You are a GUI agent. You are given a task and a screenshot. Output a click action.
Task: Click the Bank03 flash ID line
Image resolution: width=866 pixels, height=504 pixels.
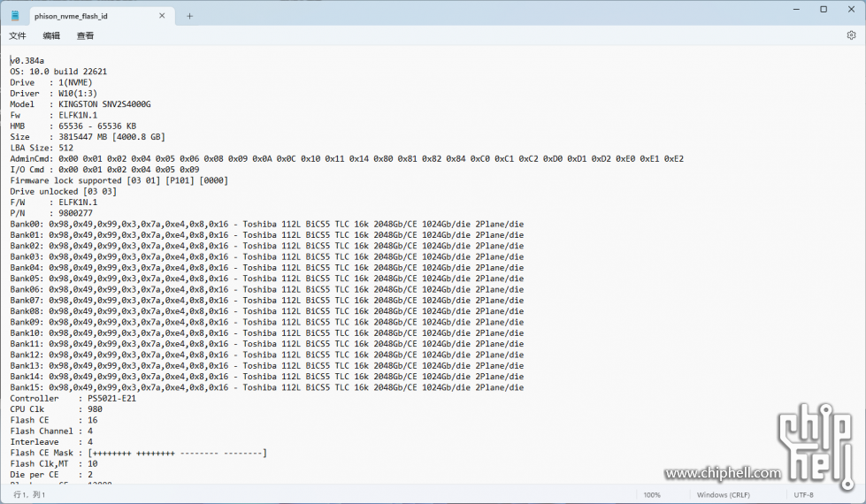click(x=267, y=256)
